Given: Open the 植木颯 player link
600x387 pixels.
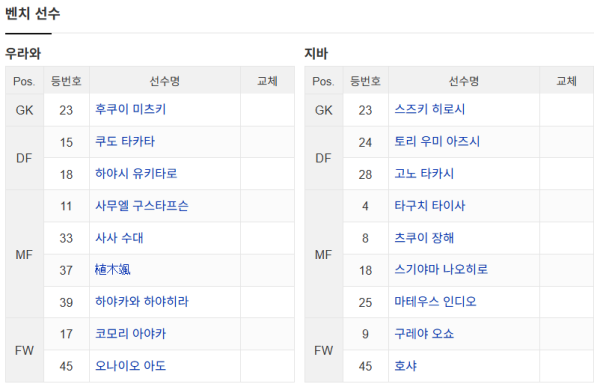Looking at the screenshot, I should (x=112, y=270).
